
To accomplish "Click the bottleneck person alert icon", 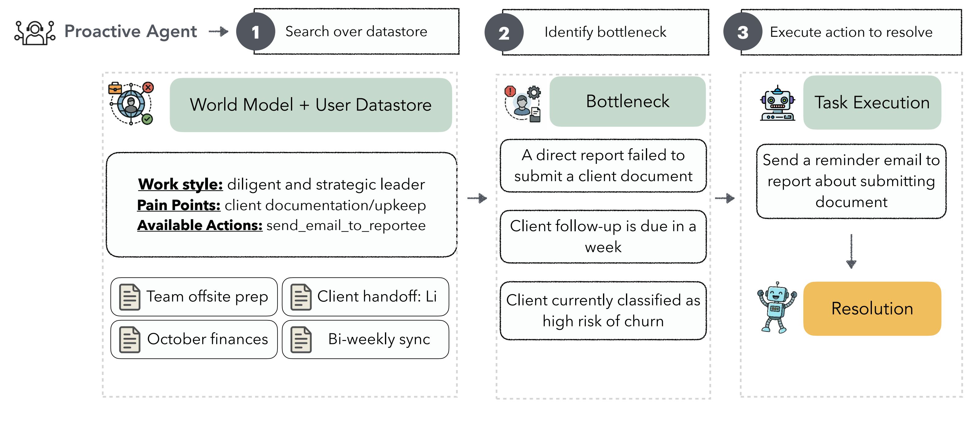I will click(x=523, y=104).
